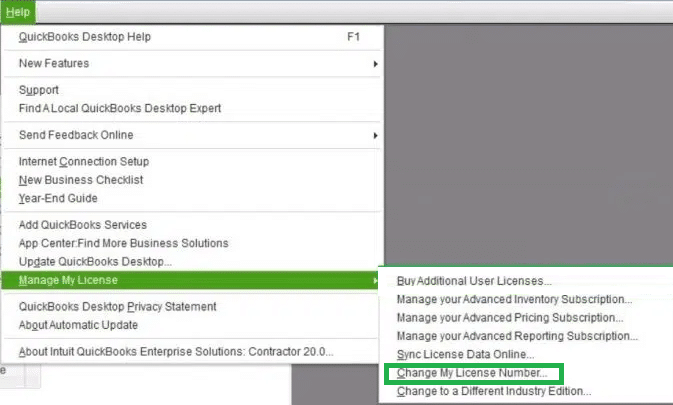The height and width of the screenshot is (405, 673).
Task: Select Change My License Number option
Action: pos(472,373)
